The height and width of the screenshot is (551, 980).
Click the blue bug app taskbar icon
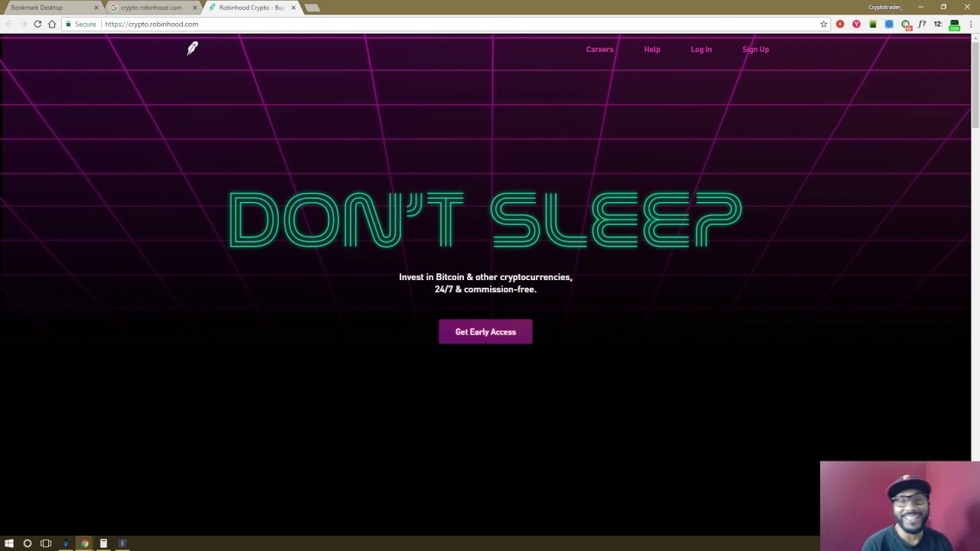coord(65,543)
